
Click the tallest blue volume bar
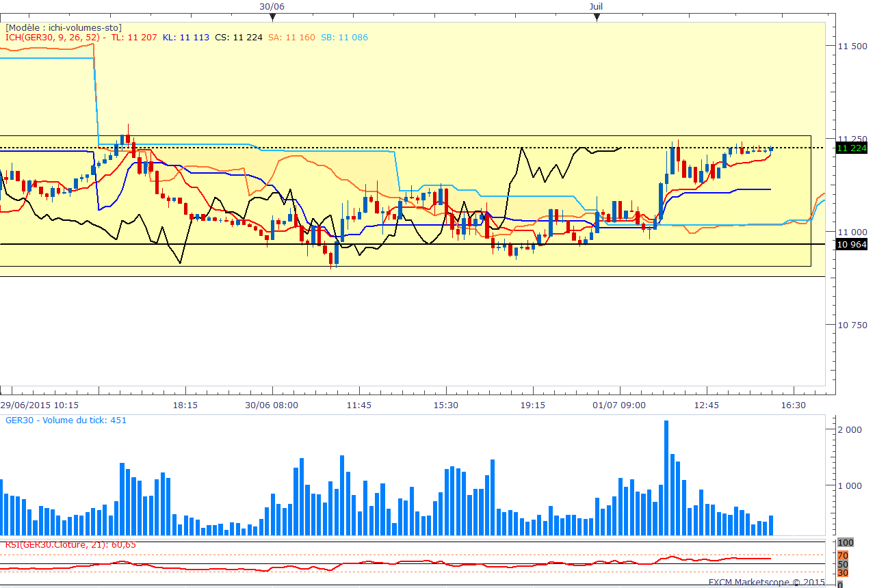666,477
